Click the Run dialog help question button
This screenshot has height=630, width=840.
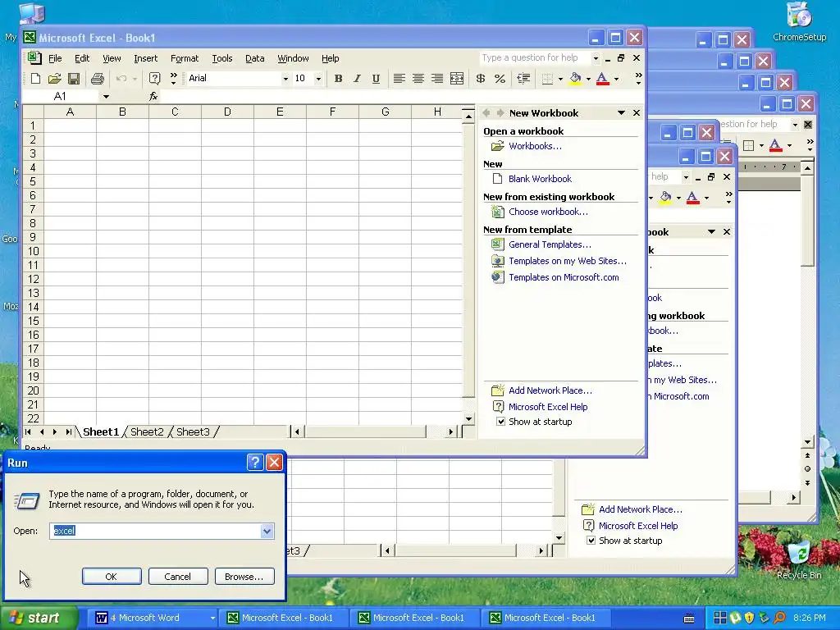[x=255, y=463]
